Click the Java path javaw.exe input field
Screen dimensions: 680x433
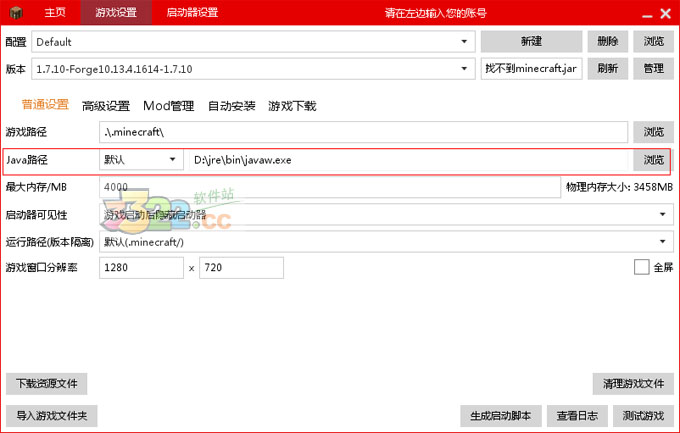(x=409, y=160)
